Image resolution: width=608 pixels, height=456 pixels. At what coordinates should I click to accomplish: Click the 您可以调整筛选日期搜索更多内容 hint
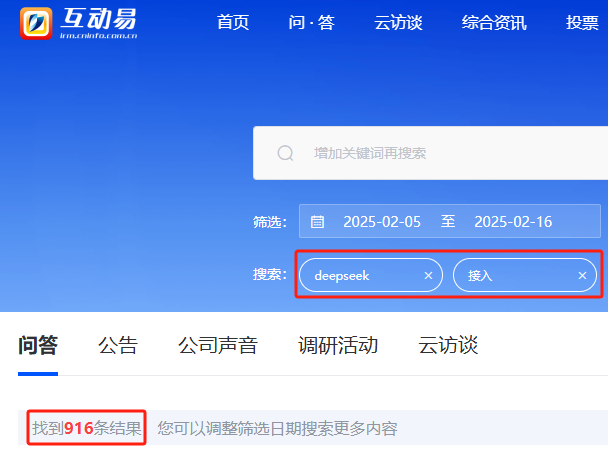tap(277, 428)
